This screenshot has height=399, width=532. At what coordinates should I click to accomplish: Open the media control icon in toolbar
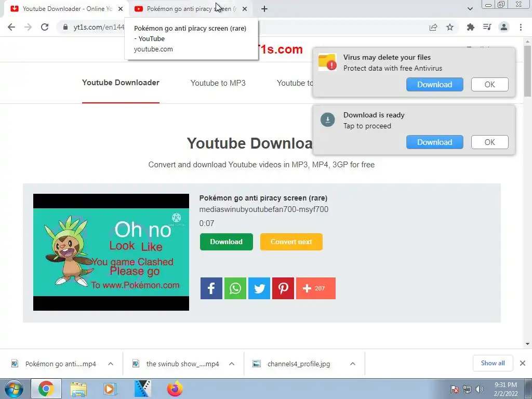[487, 27]
